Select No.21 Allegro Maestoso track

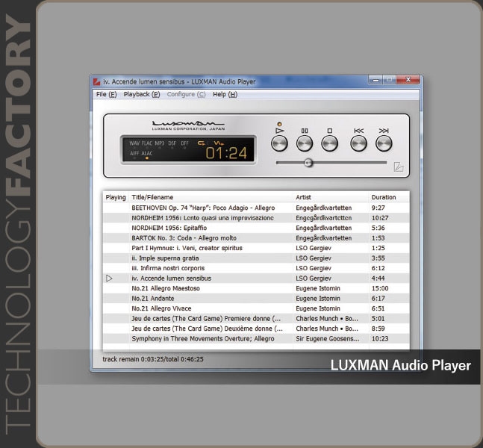[256, 288]
